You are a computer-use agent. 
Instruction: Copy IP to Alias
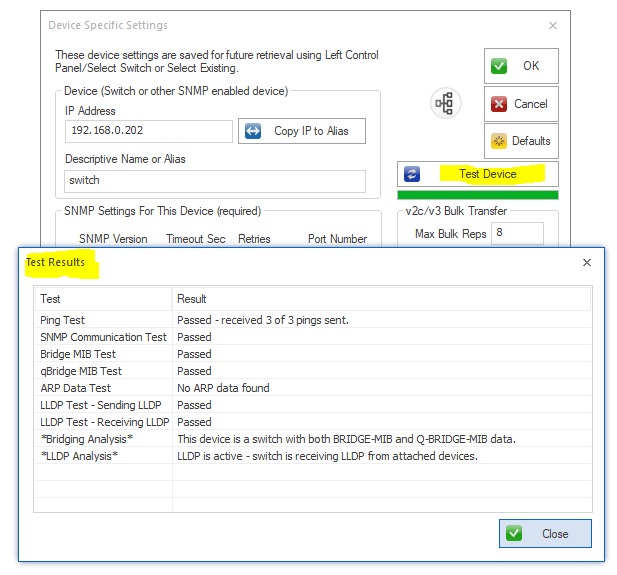click(302, 131)
